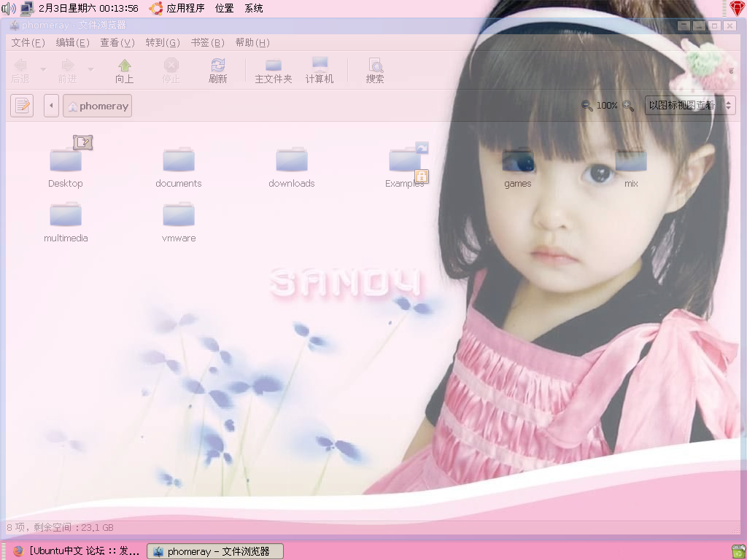
Task: Select the multimedia folder icon
Action: (66, 214)
